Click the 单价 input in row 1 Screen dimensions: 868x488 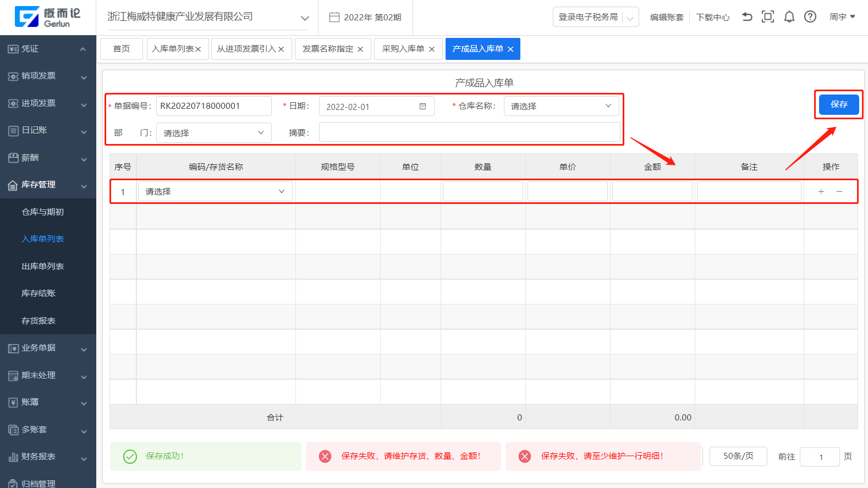[568, 191]
